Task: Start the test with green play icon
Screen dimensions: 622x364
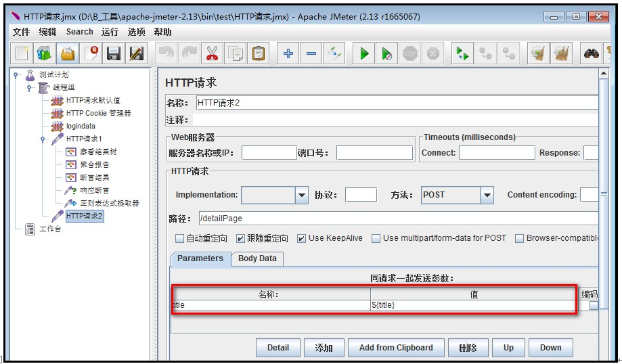Action: click(364, 53)
